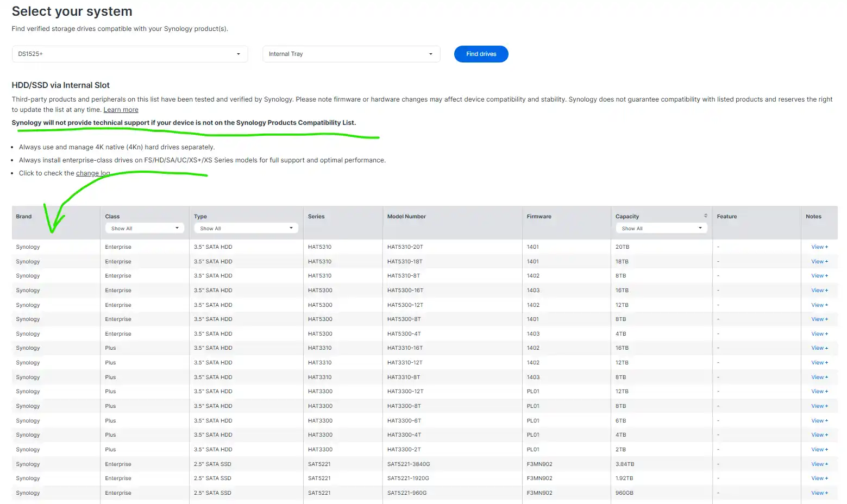View notes for HAT3300-6T
This screenshot has width=847, height=504.
tap(819, 421)
